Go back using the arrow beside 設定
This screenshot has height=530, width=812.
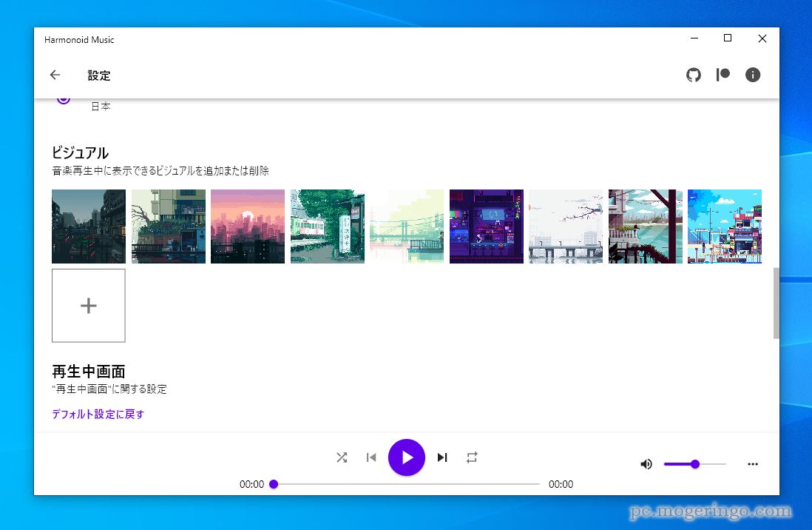coord(55,76)
